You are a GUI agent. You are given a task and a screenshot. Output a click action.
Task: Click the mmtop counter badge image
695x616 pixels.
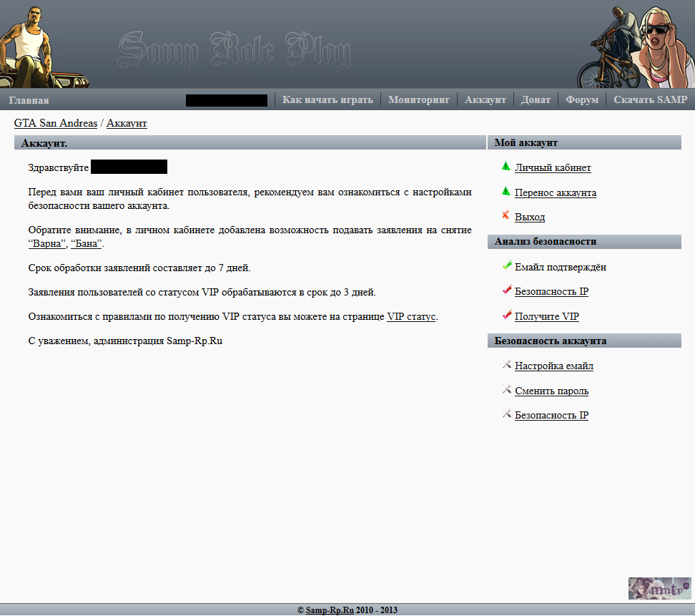(x=659, y=588)
